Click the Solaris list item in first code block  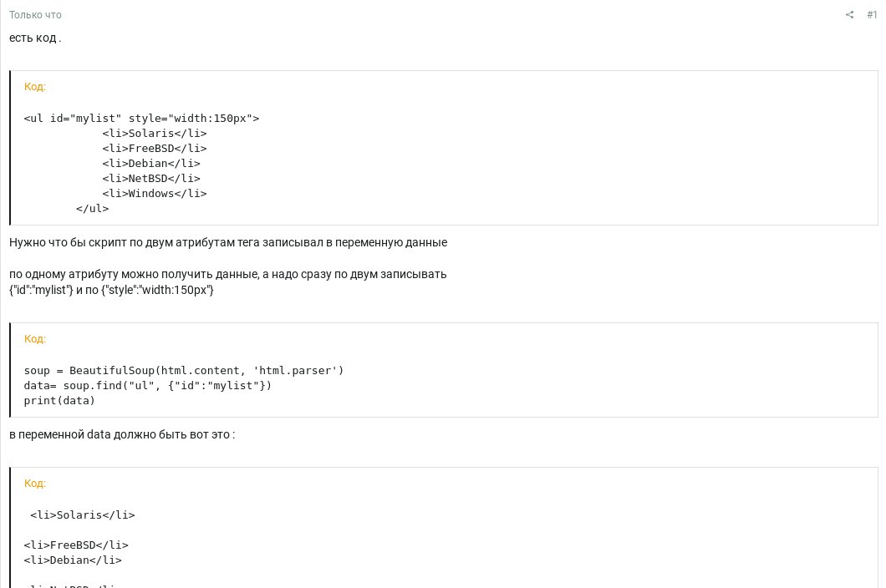point(155,134)
